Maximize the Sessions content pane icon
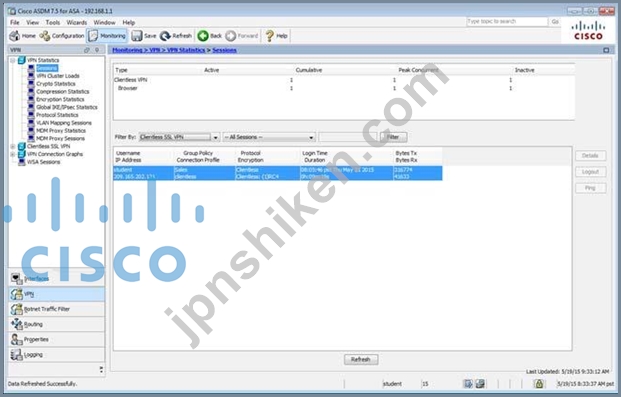Screen dimensions: 621x397 (x=606, y=50)
